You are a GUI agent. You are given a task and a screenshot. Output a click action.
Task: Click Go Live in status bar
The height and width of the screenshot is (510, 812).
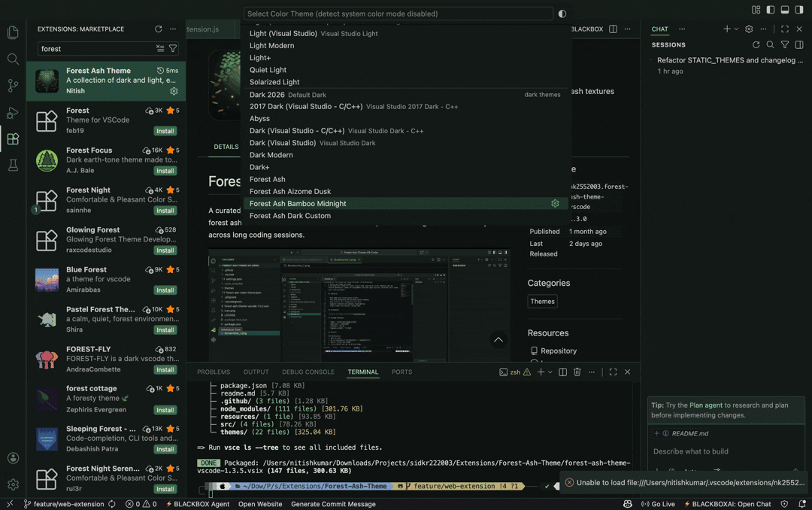[658, 504]
